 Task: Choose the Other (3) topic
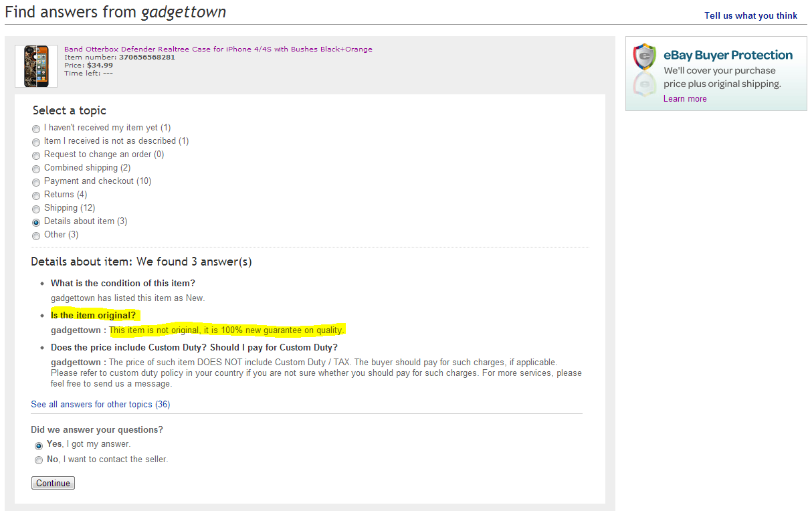coord(36,235)
